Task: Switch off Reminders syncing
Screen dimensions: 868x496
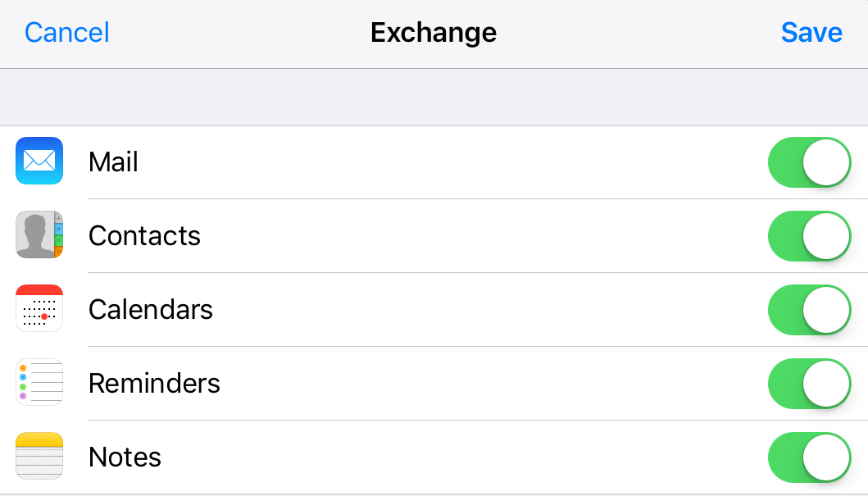Action: (809, 384)
